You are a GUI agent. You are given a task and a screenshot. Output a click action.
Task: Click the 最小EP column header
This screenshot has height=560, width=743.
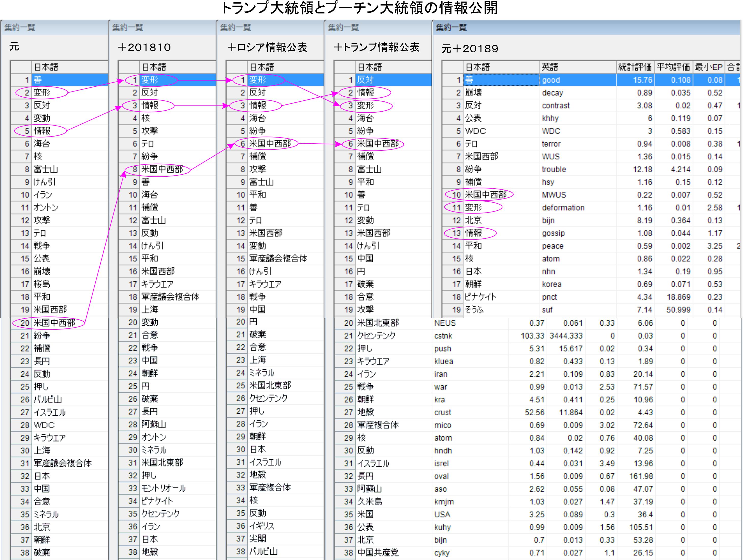tap(708, 67)
